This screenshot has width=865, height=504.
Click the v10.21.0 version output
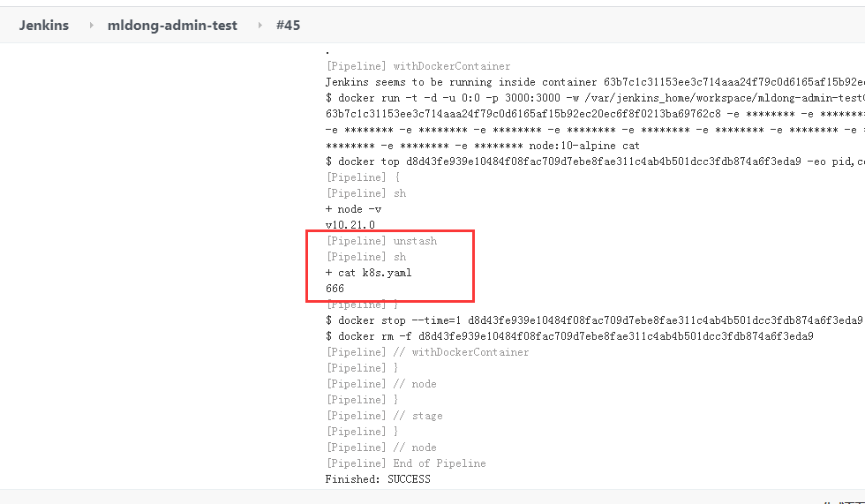(350, 225)
